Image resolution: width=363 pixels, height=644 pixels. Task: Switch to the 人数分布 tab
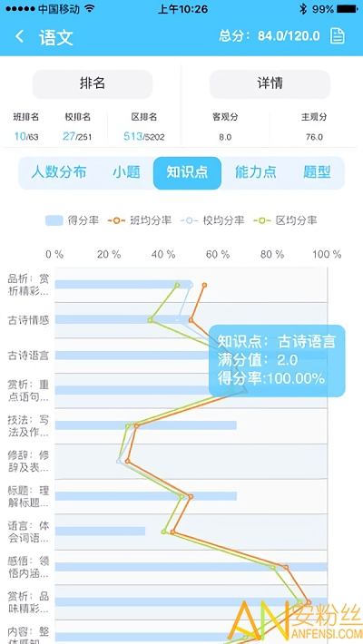59,172
